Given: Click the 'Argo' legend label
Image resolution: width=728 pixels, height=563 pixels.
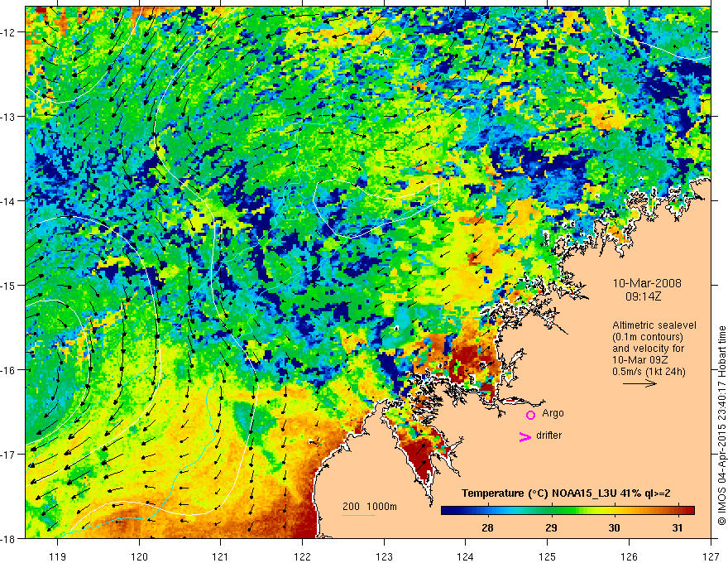Looking at the screenshot, I should 553,413.
